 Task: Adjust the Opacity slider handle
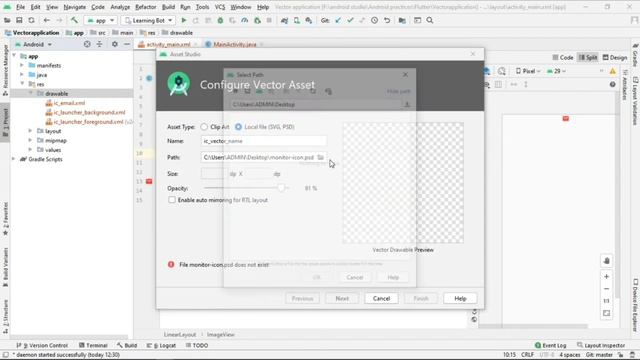281,188
